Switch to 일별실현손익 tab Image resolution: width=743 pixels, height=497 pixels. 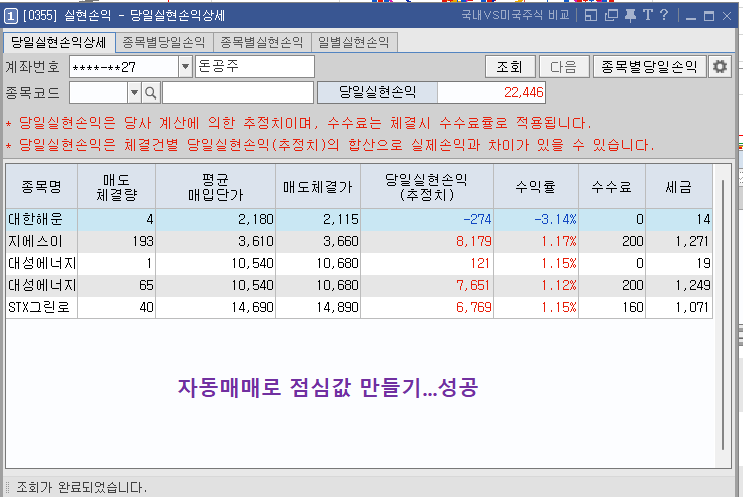pos(353,43)
